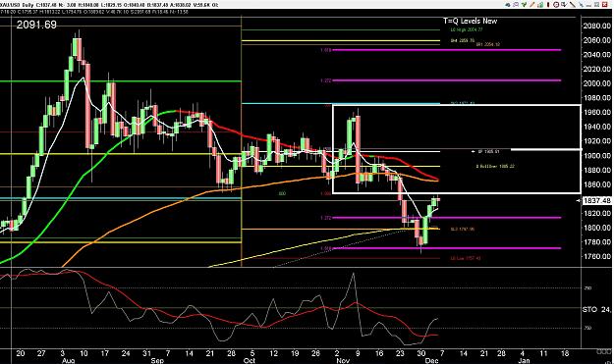Image resolution: width=614 pixels, height=364 pixels.
Task: Close the chart with red X
Action: click(x=604, y=5)
